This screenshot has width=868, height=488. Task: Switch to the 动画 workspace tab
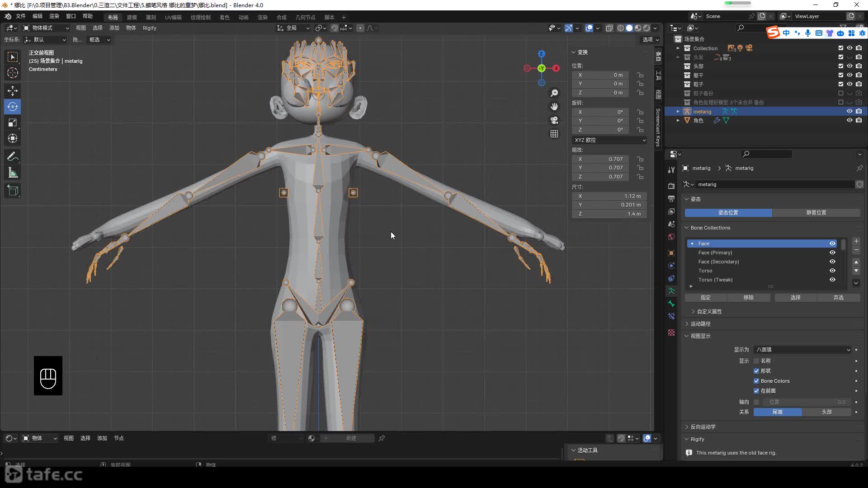tap(244, 17)
